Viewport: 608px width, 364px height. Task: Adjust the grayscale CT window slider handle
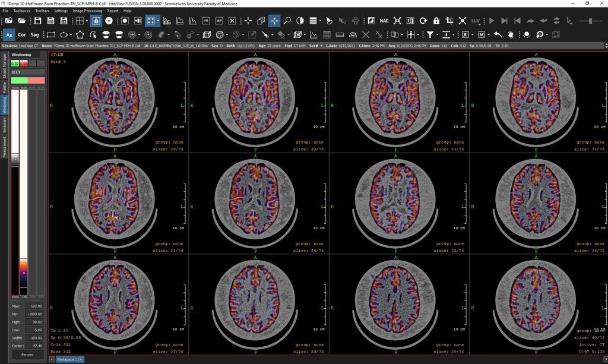tap(15, 159)
